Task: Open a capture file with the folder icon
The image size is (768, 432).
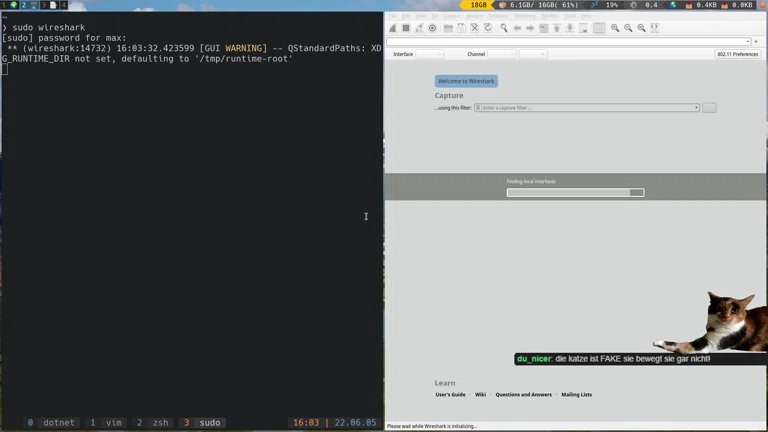Action: click(448, 28)
